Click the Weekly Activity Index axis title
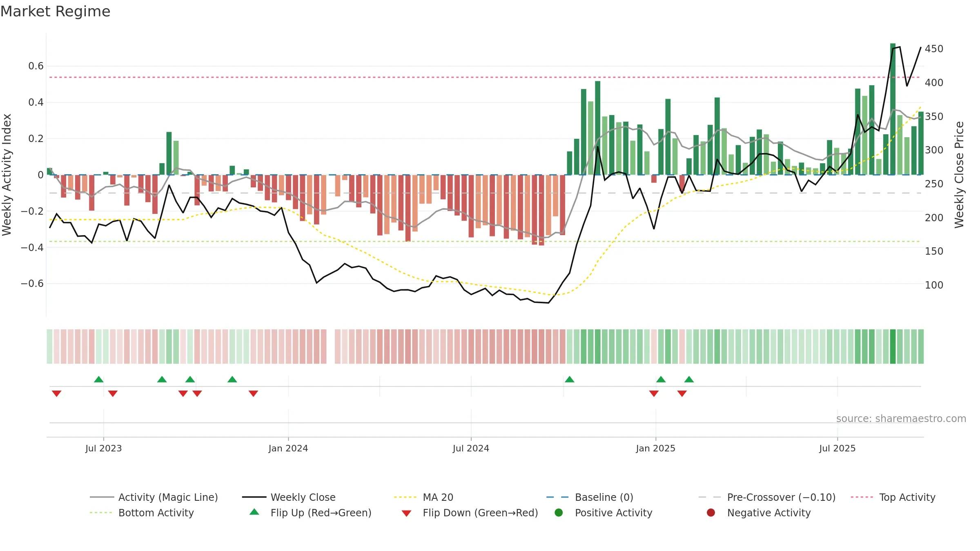Image resolution: width=980 pixels, height=551 pixels. 7,175
